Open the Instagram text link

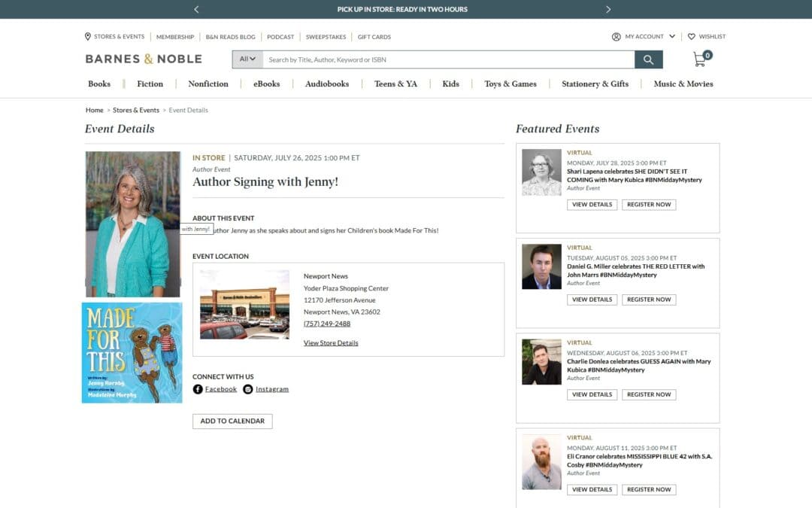[272, 389]
